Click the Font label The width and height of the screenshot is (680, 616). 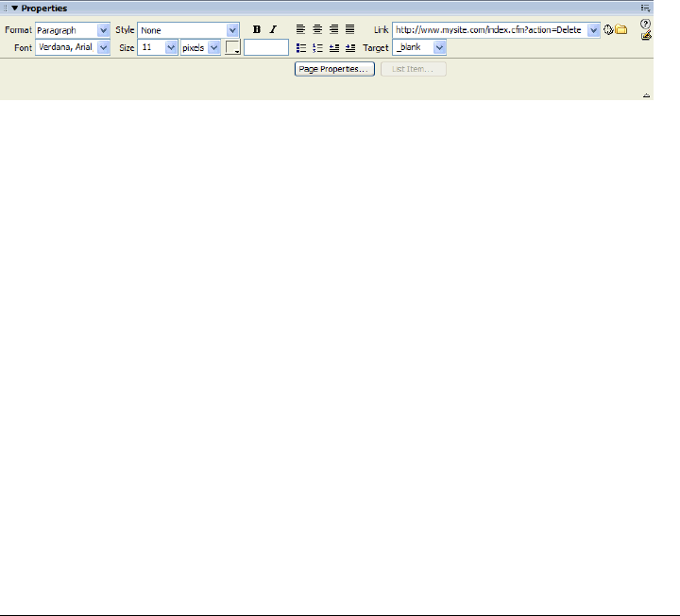coord(23,48)
